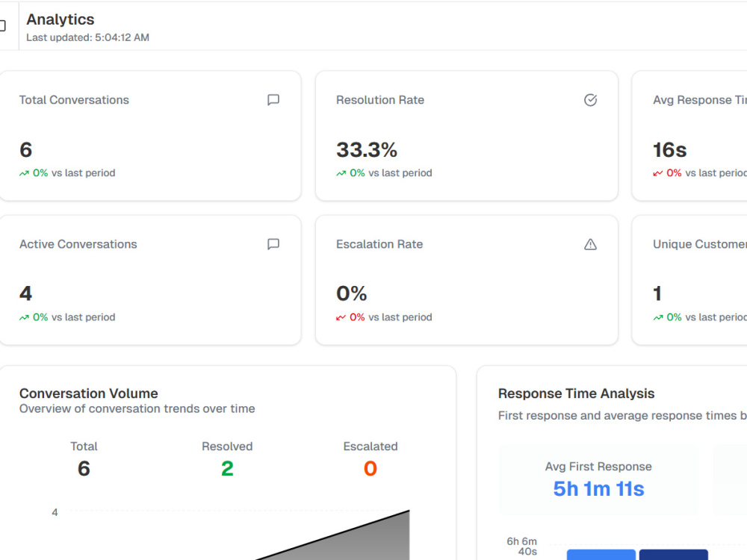Click the Resolved label in Conversation Volume
The image size is (747, 560).
pos(227,447)
